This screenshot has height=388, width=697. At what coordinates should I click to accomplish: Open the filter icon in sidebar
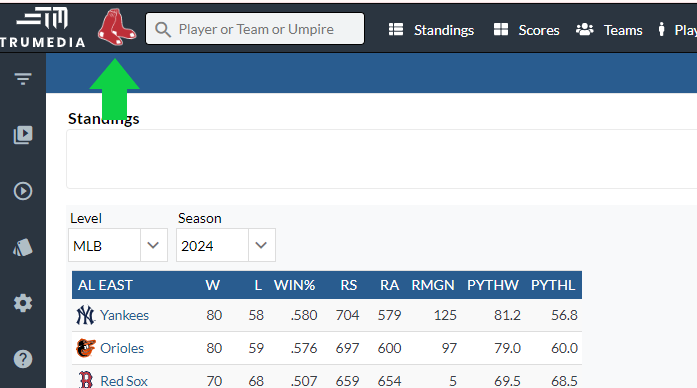tap(23, 79)
